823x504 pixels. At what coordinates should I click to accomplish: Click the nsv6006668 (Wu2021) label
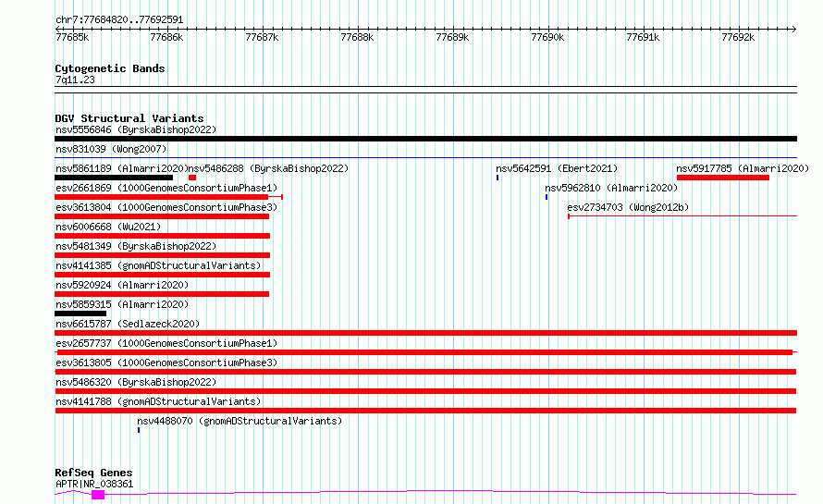108,227
